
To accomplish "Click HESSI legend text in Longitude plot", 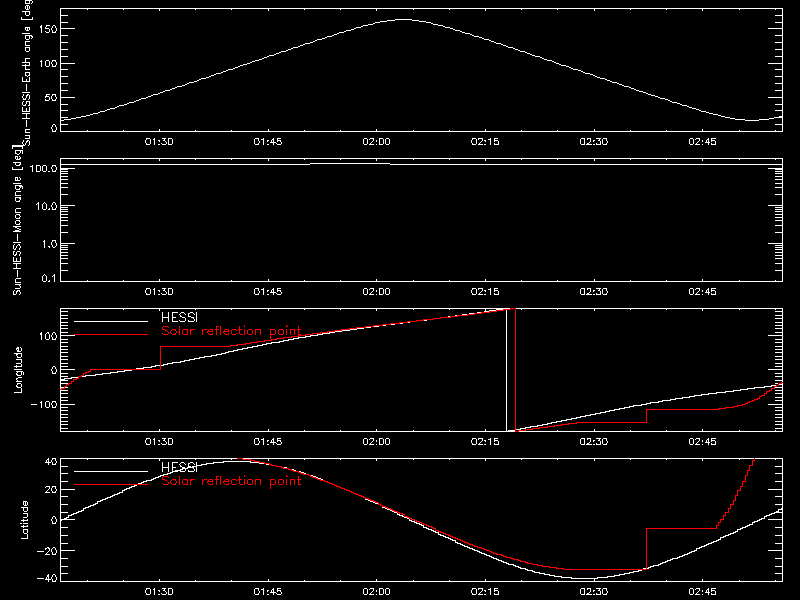I will click(179, 317).
